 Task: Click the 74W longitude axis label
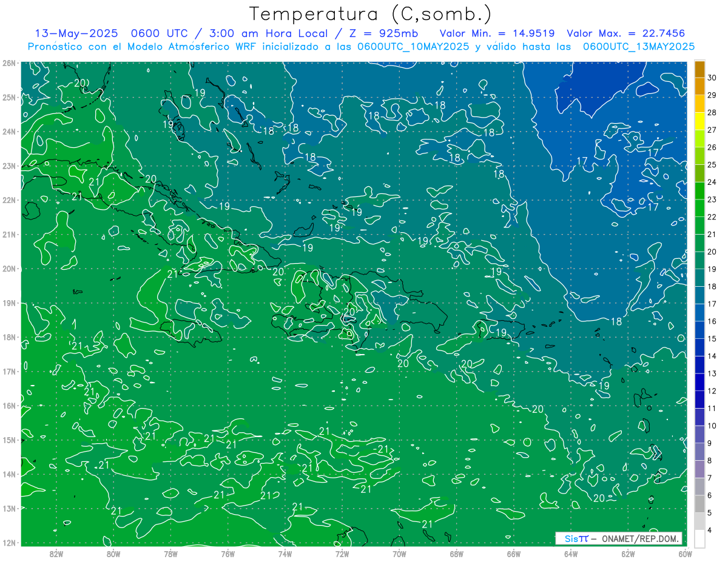tap(285, 554)
